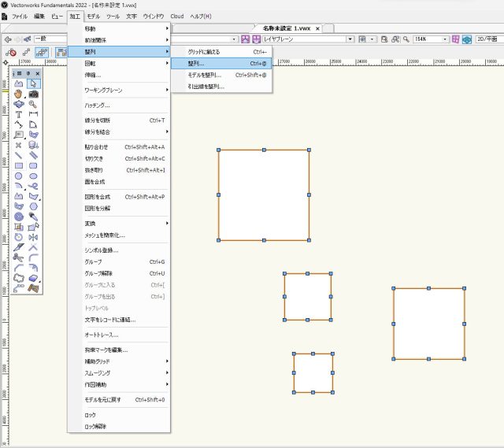The image size is (504, 448).
Task: Select the Pan hand tool
Action: click(19, 94)
